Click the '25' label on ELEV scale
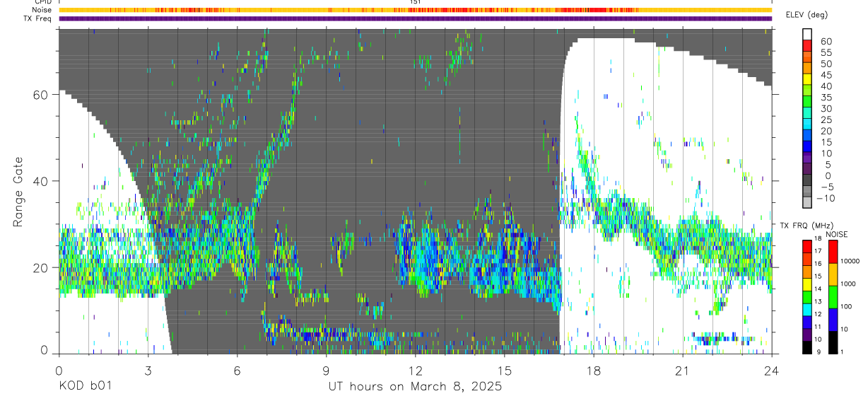 click(x=826, y=120)
